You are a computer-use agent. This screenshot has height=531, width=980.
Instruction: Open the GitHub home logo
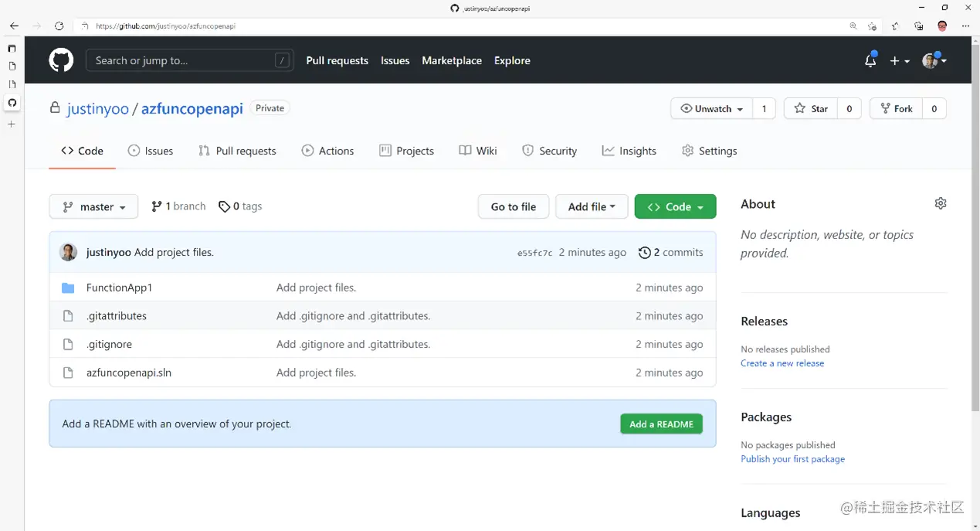tap(61, 60)
